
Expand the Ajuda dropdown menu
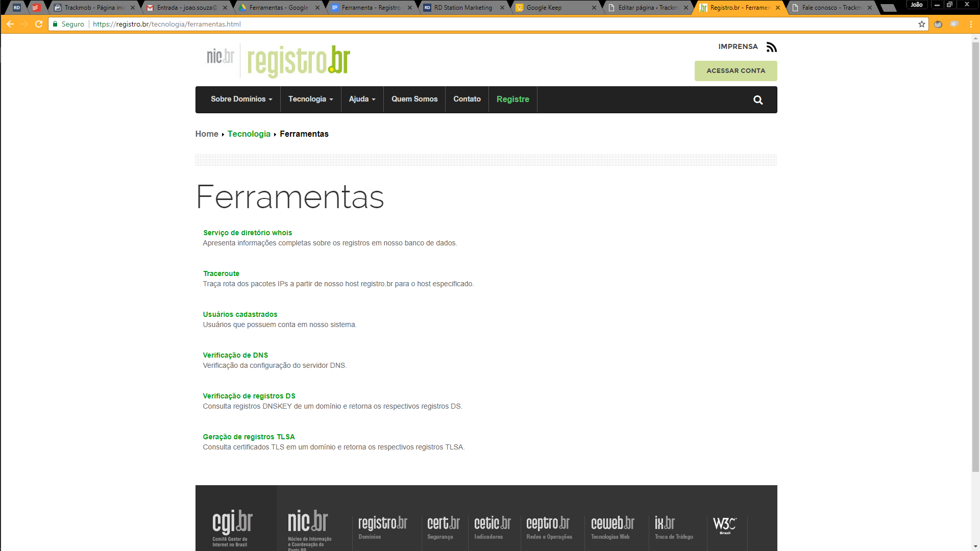coord(362,99)
